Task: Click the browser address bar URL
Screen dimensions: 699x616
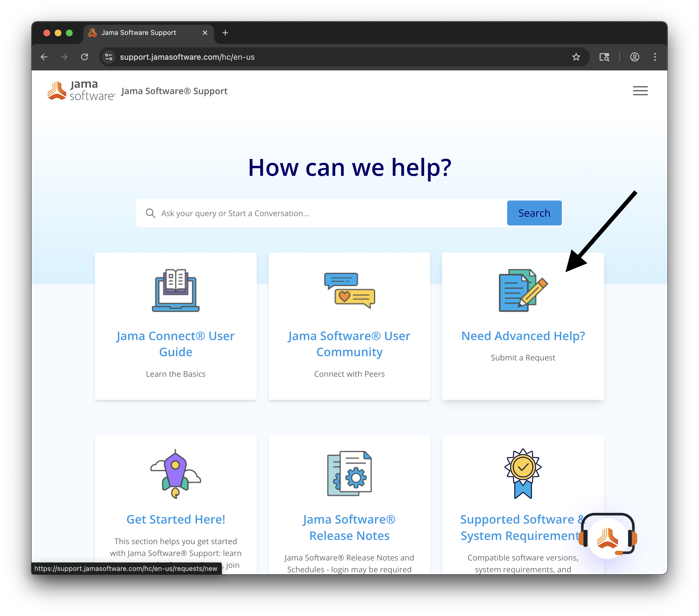Action: [187, 57]
